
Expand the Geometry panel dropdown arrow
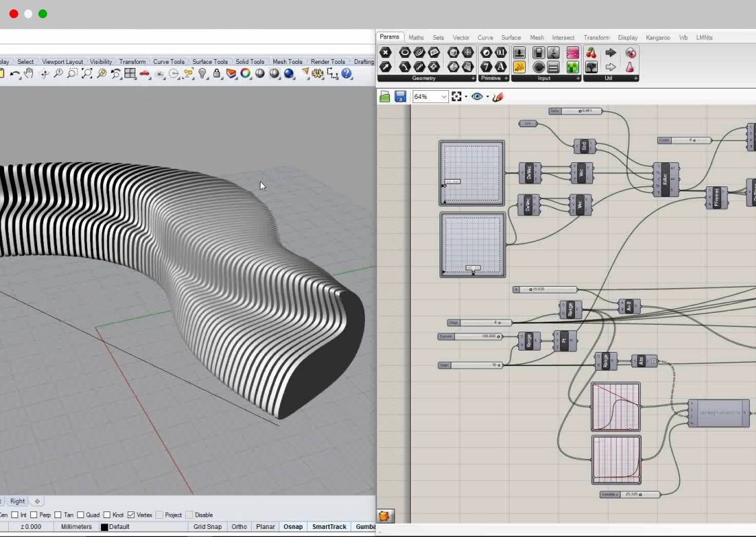(x=473, y=79)
